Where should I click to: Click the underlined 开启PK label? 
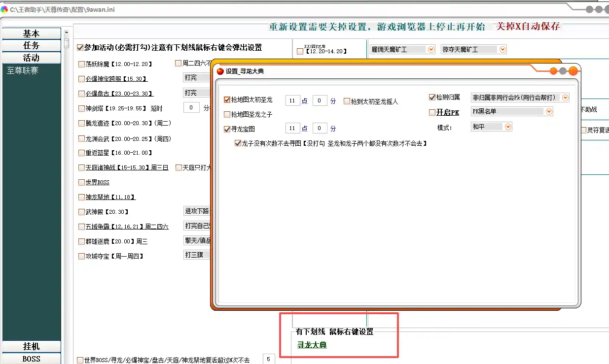[x=448, y=112]
